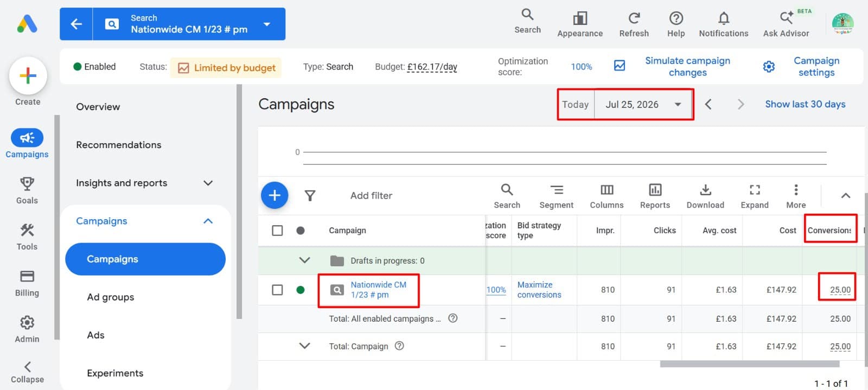This screenshot has height=390, width=868.
Task: Collapse the Campaigns section in side menu
Action: tap(208, 221)
